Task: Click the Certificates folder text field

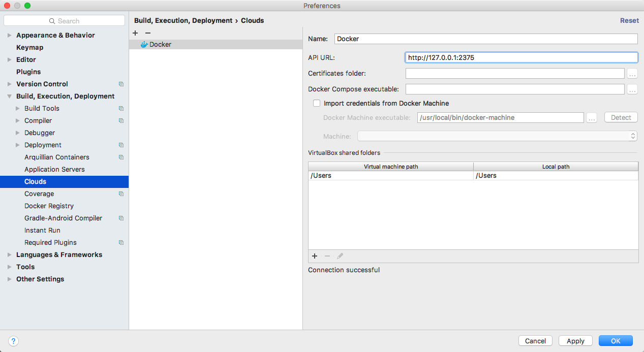Action: coord(515,74)
